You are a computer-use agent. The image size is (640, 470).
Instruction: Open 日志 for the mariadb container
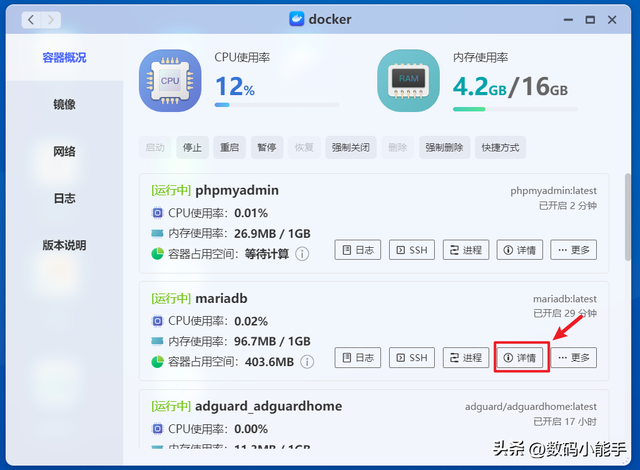pyautogui.click(x=358, y=358)
